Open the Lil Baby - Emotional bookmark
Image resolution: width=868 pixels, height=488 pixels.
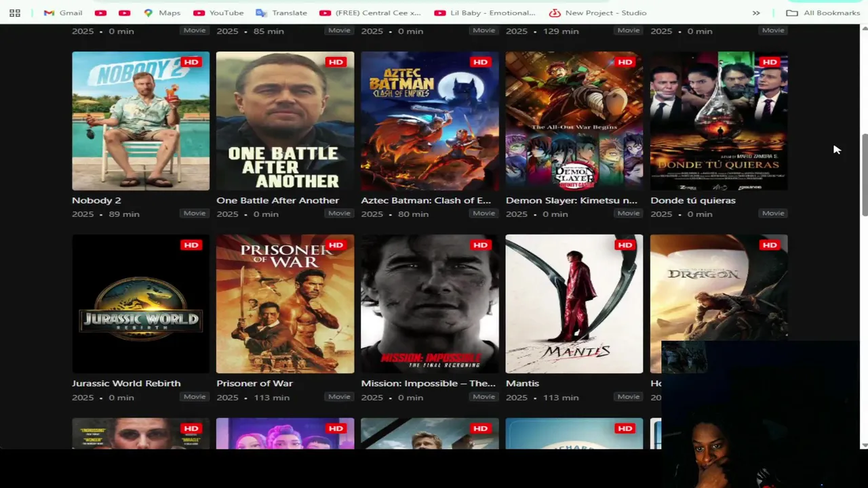tap(485, 13)
